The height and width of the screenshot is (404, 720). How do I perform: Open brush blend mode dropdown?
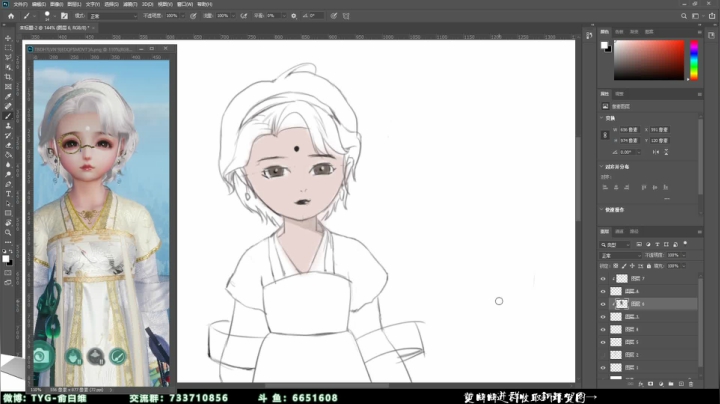[x=113, y=16]
